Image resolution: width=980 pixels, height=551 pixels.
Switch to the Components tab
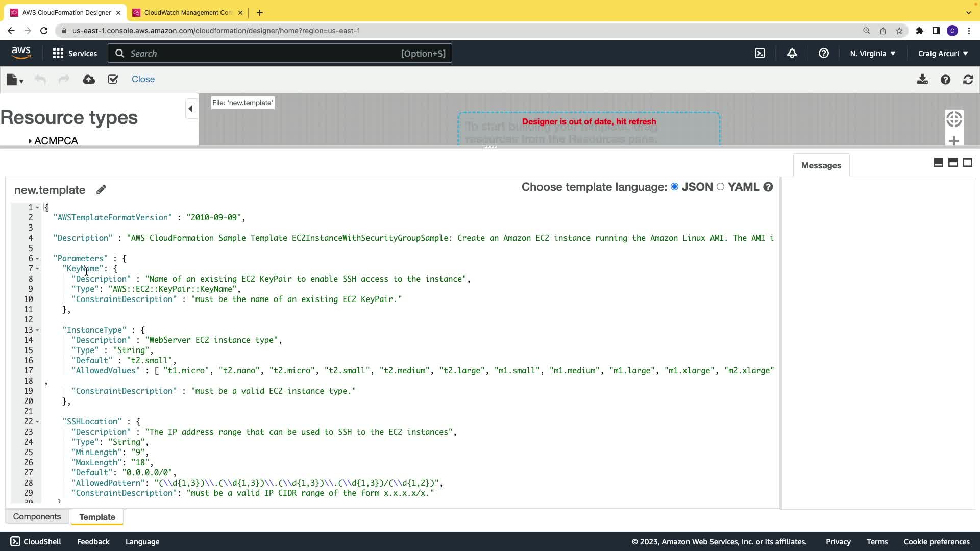pyautogui.click(x=37, y=517)
